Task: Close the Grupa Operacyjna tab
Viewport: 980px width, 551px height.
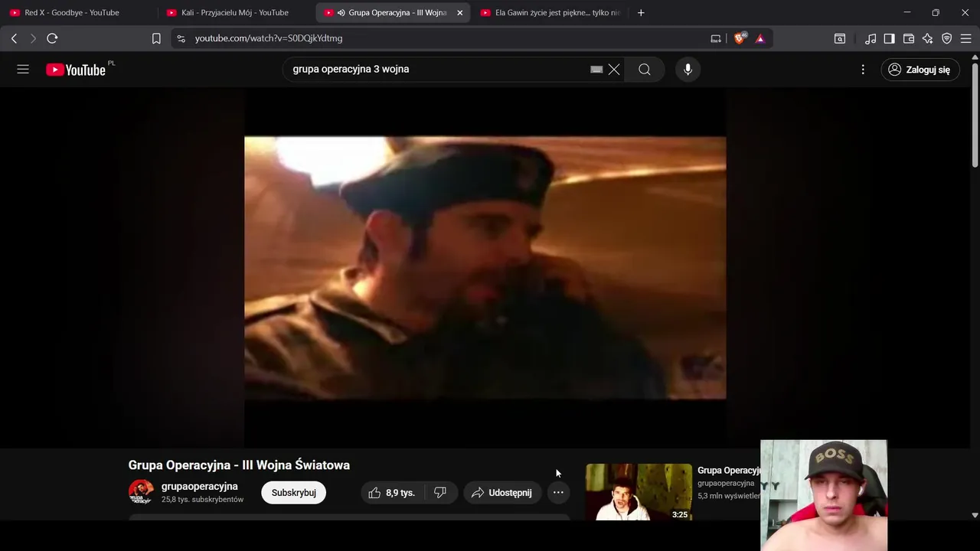Action: 459,12
